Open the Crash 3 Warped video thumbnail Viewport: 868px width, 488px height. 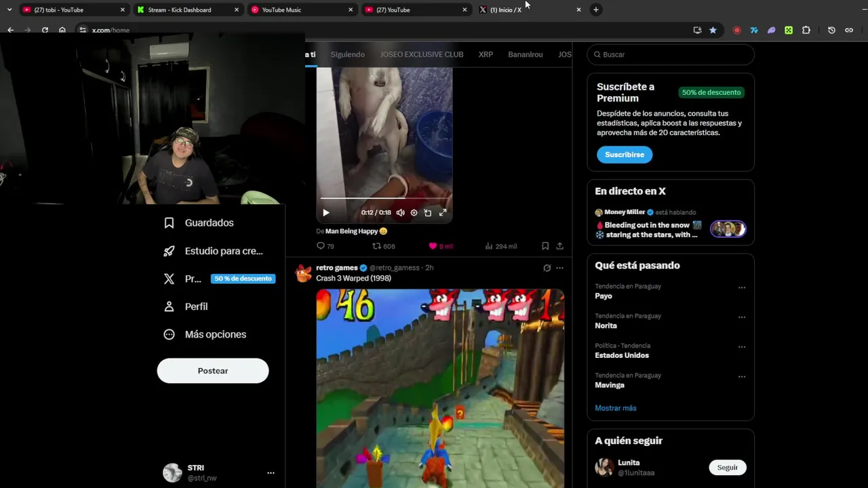pyautogui.click(x=440, y=388)
